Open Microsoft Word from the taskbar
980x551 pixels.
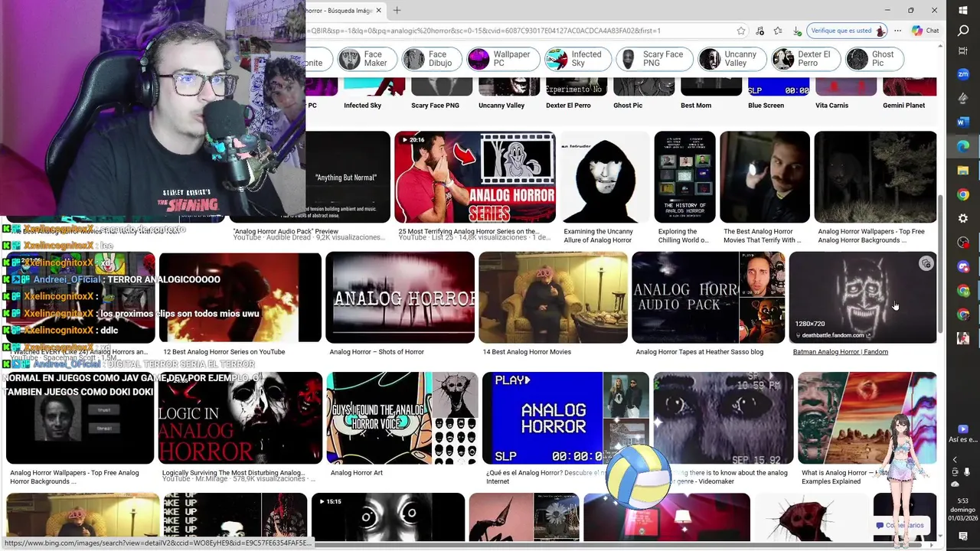[x=963, y=122]
